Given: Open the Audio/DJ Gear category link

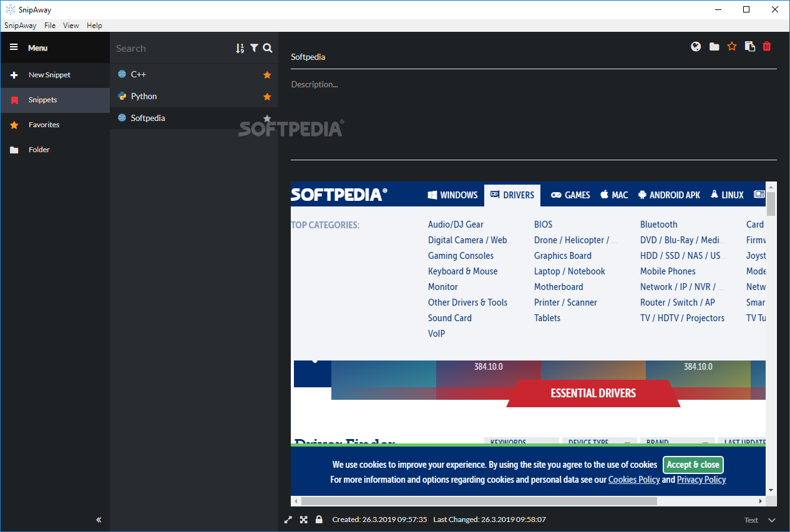Looking at the screenshot, I should (x=456, y=225).
